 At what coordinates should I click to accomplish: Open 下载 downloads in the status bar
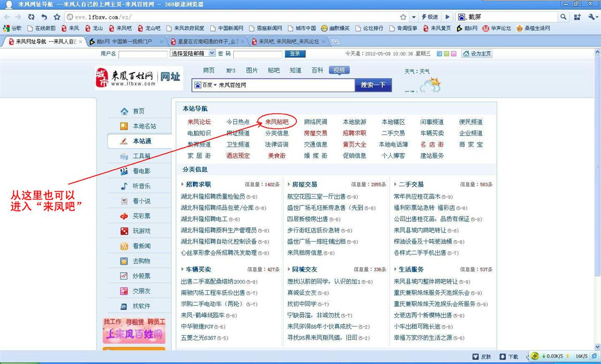pos(509,357)
